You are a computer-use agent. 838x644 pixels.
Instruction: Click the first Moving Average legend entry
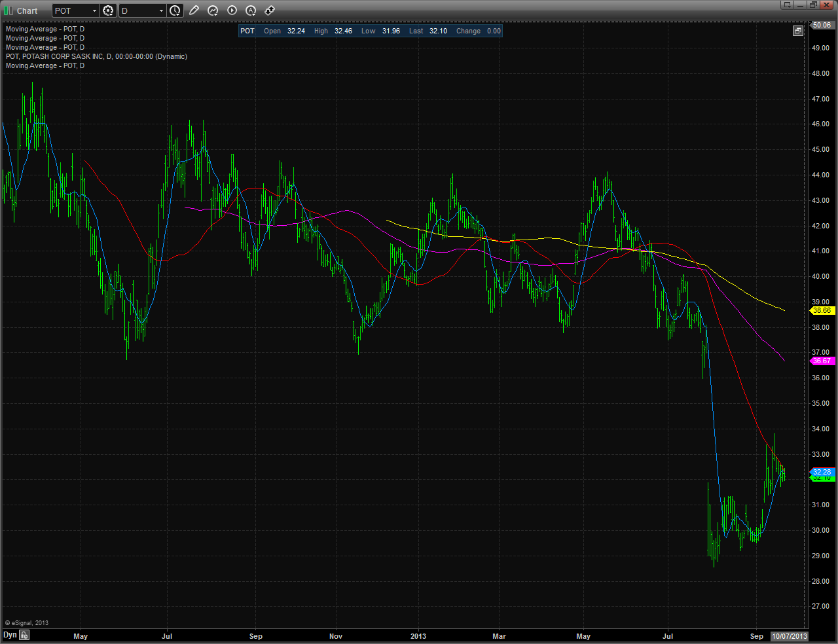pyautogui.click(x=44, y=28)
